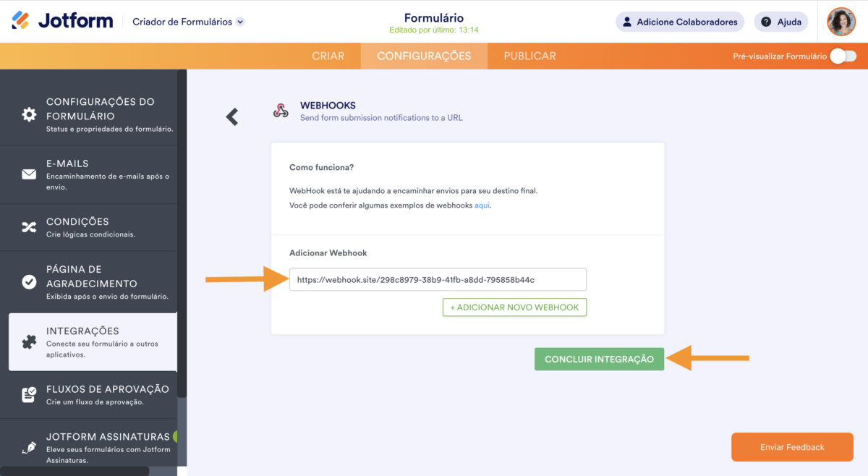Go back using the left chevron arrow
868x476 pixels.
click(x=232, y=116)
